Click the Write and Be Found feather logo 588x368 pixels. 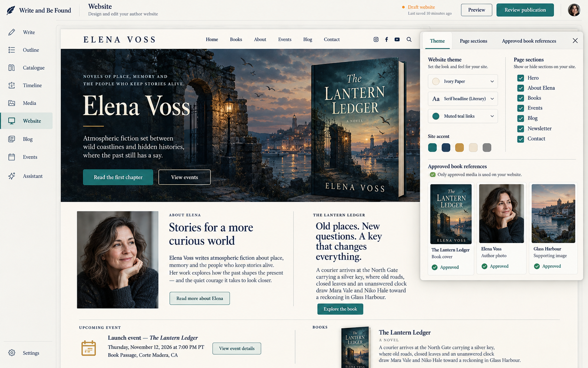click(x=11, y=10)
